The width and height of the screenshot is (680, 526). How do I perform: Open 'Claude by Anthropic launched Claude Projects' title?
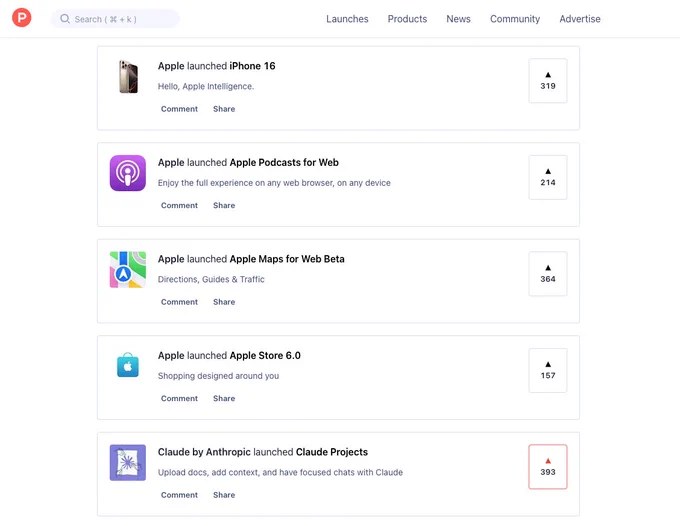pyautogui.click(x=263, y=452)
